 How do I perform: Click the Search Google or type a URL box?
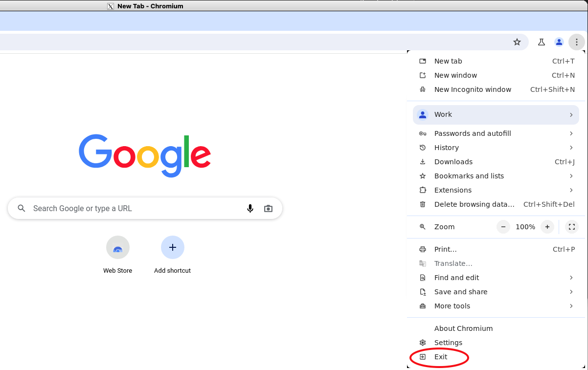[x=145, y=208]
